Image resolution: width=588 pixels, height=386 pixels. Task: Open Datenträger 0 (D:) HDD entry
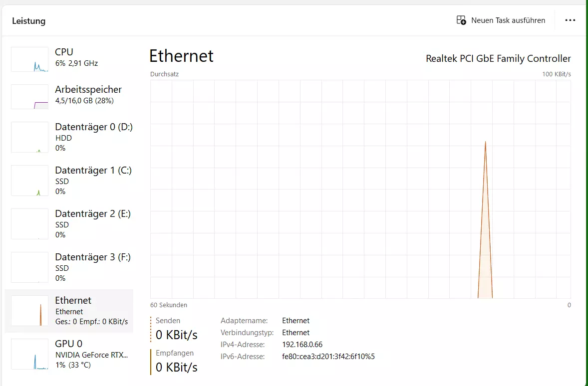click(x=69, y=137)
